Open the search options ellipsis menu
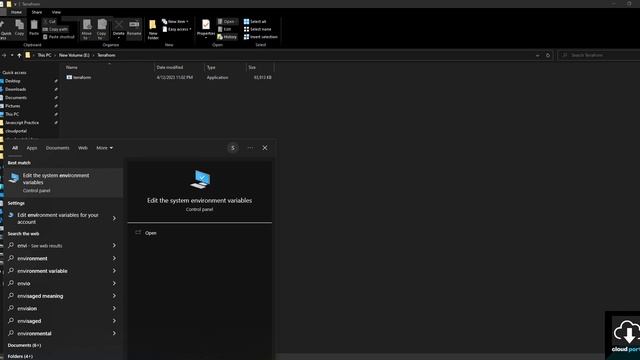640x360 pixels. pos(250,148)
